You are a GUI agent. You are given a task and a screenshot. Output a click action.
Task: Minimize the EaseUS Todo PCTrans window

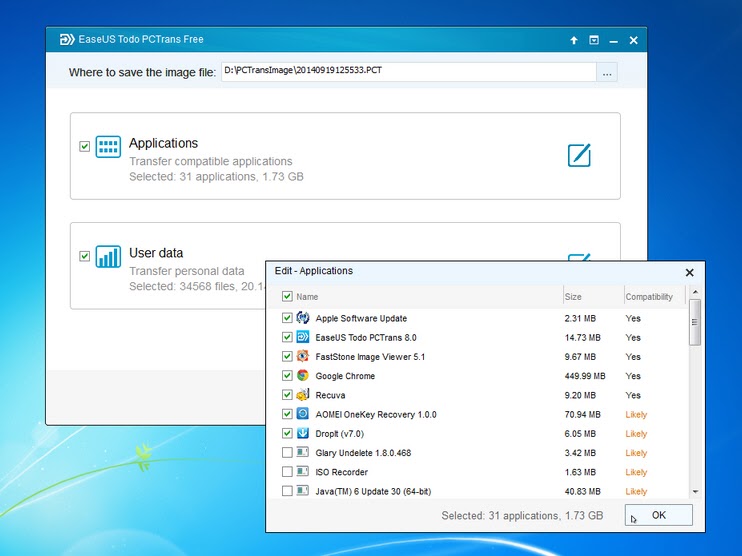tap(613, 41)
